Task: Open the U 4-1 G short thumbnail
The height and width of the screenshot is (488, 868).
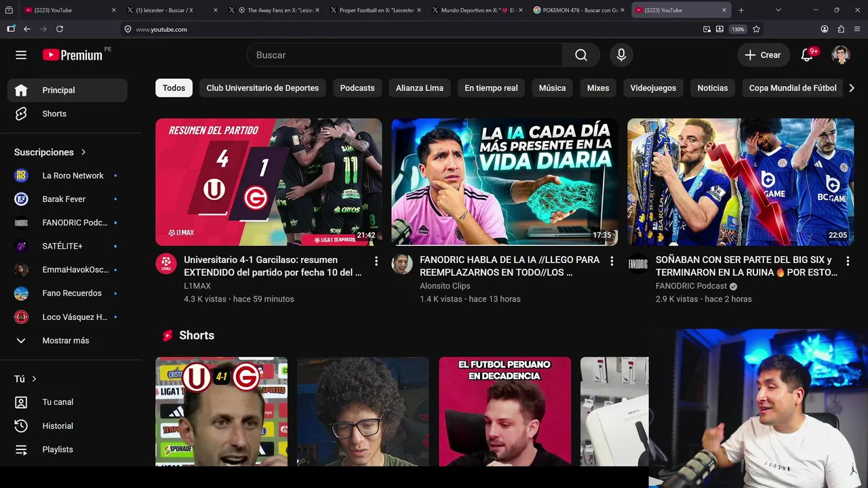Action: pos(221,411)
